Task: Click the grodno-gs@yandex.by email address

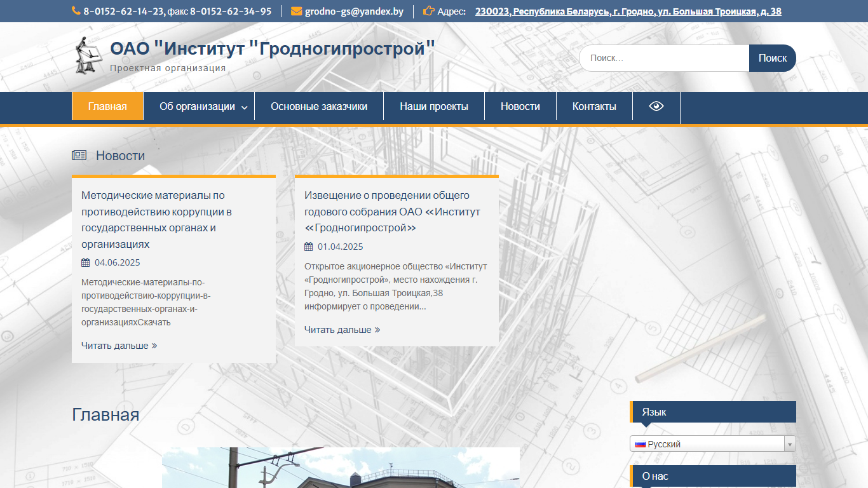Action: pyautogui.click(x=354, y=11)
